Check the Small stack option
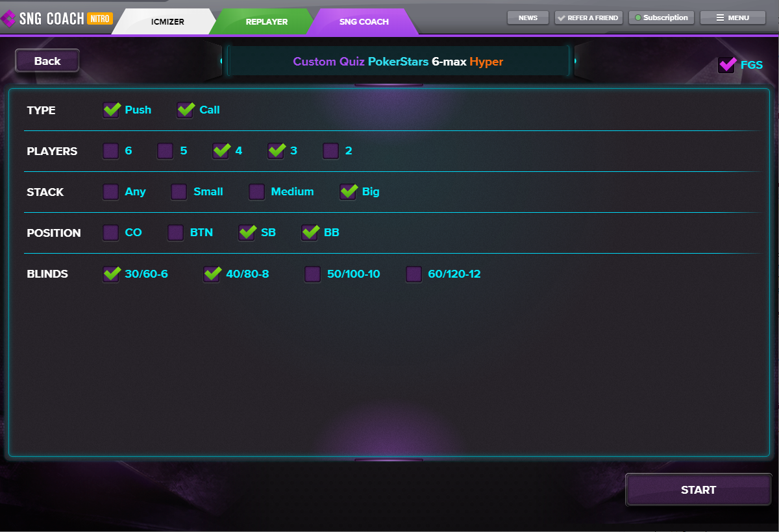Image resolution: width=779 pixels, height=532 pixels. coord(179,192)
